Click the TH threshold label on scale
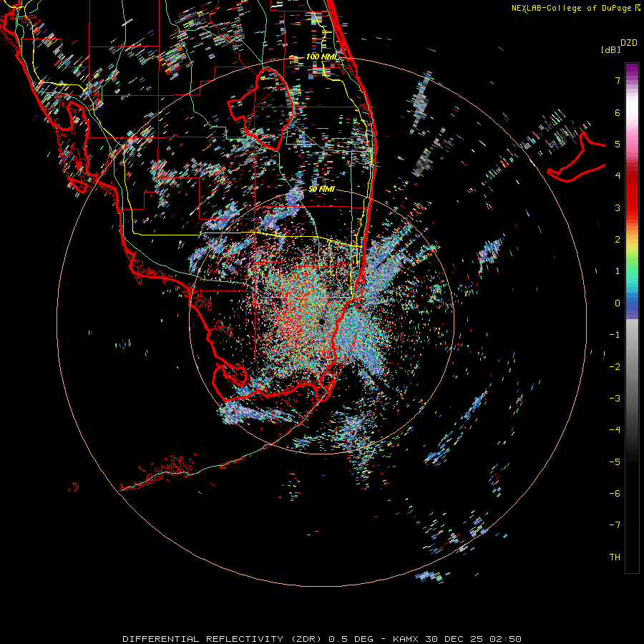Image resolution: width=644 pixels, height=644 pixels. pyautogui.click(x=615, y=557)
